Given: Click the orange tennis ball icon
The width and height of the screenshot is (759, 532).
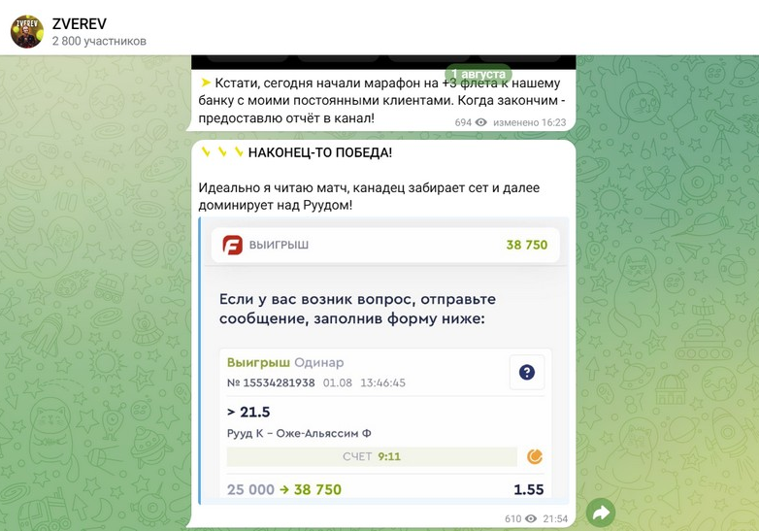Looking at the screenshot, I should 535,456.
